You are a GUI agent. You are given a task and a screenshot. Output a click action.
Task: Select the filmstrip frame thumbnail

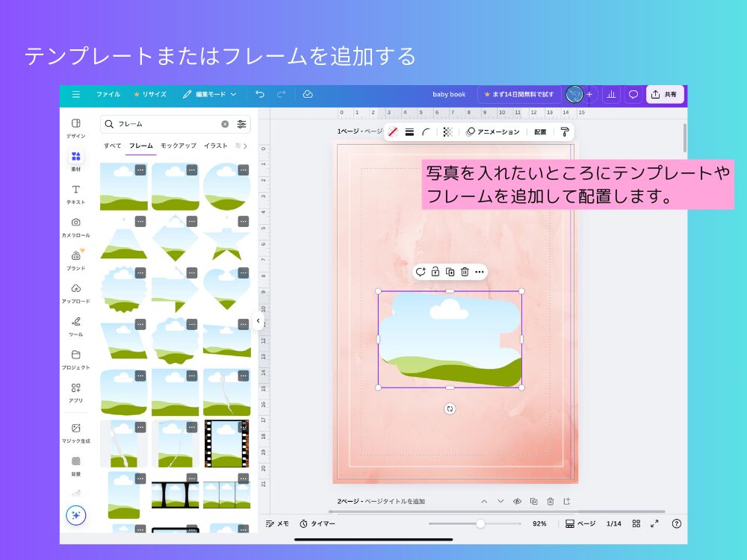pyautogui.click(x=226, y=444)
